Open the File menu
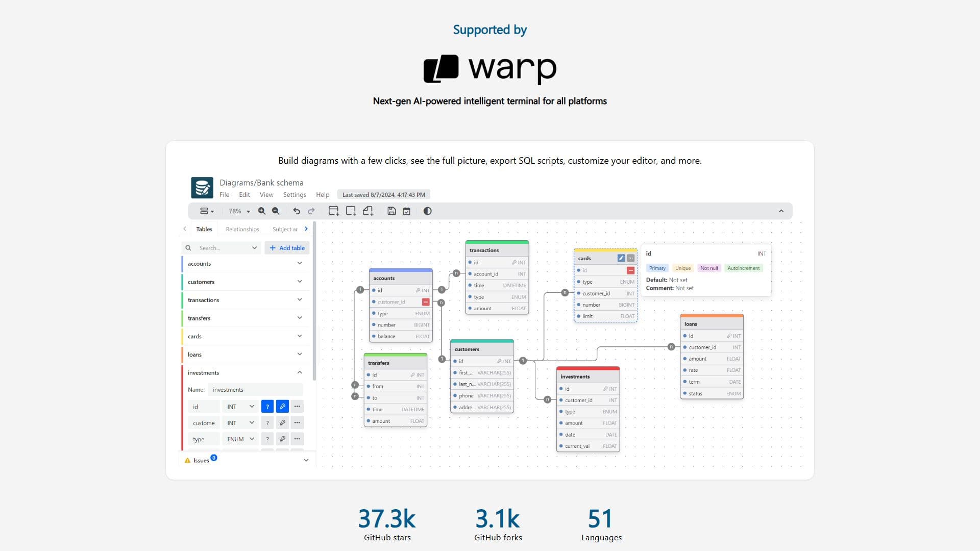Viewport: 980px width, 551px height. click(224, 195)
